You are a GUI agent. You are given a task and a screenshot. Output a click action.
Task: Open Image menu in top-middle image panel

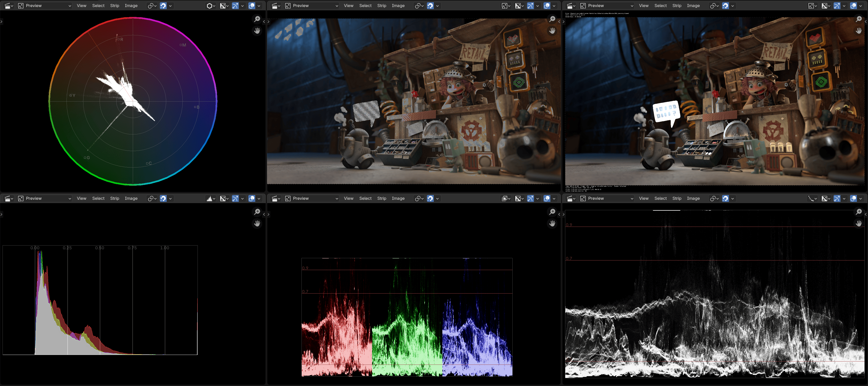pos(398,6)
